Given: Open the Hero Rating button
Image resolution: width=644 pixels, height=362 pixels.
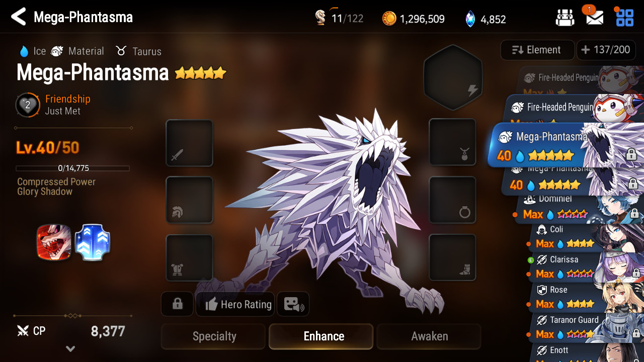Looking at the screenshot, I should tap(235, 304).
